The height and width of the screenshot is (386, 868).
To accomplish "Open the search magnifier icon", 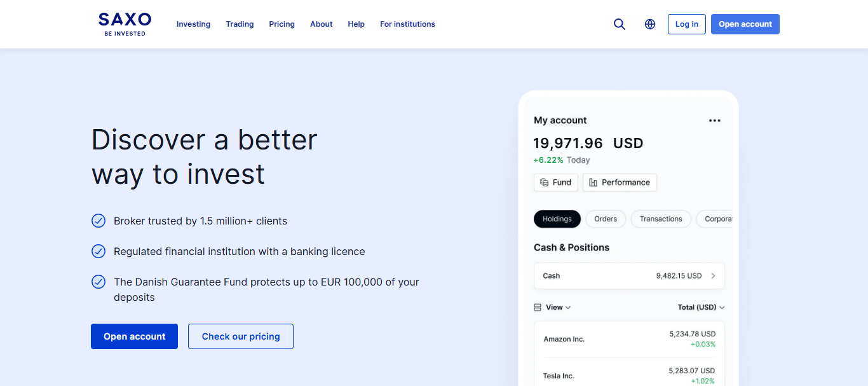I will (620, 24).
